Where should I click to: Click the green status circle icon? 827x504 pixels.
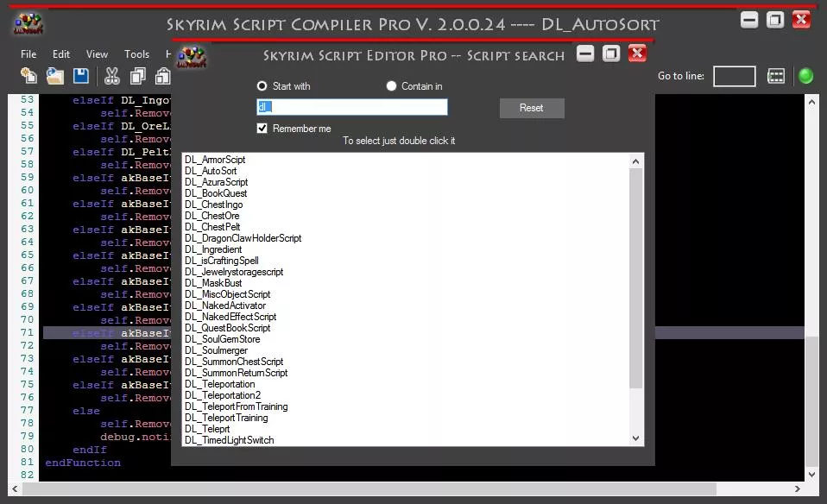[x=806, y=76]
